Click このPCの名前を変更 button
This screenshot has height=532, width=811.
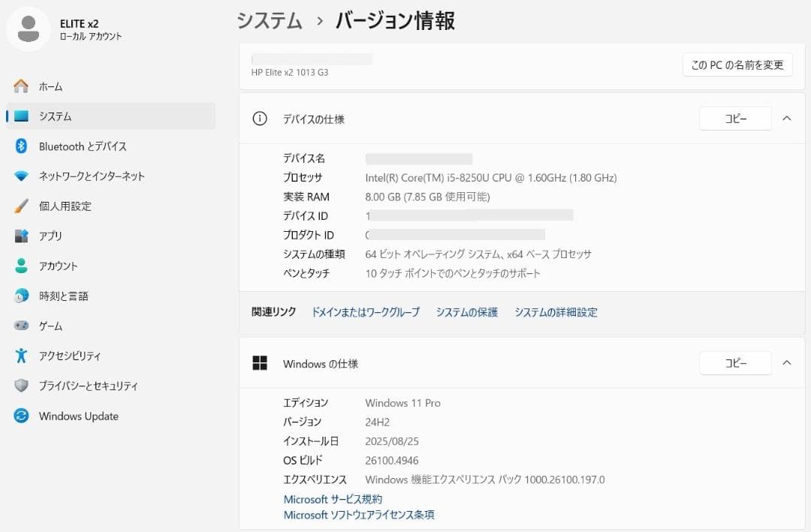(737, 65)
